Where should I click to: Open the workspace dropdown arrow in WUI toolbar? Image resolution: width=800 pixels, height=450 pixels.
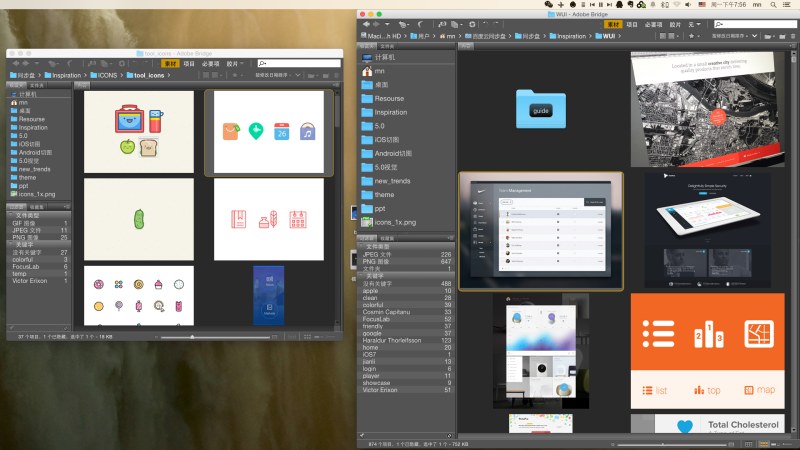(x=698, y=24)
